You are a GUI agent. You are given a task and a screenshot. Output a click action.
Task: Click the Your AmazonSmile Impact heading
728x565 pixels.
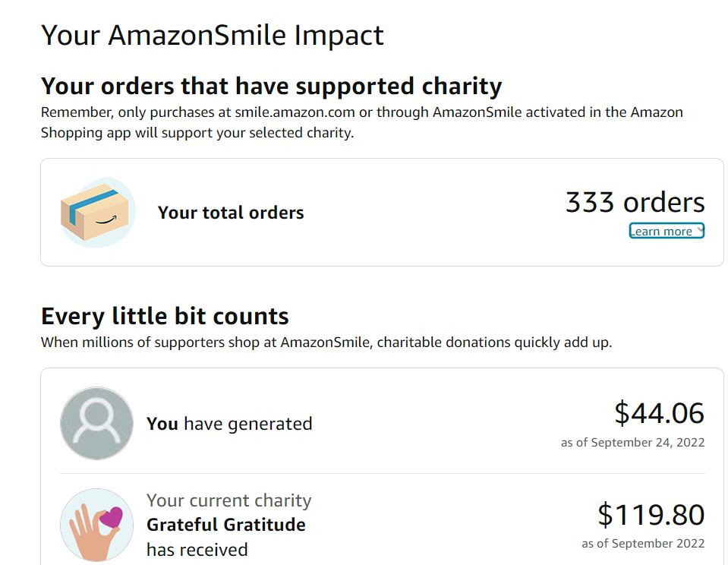pyautogui.click(x=212, y=35)
